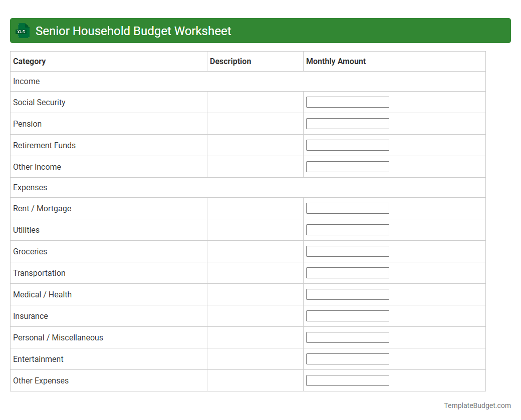Image resolution: width=521 pixels, height=420 pixels.
Task: Open the TemplateBudget.com link
Action: click(x=476, y=405)
